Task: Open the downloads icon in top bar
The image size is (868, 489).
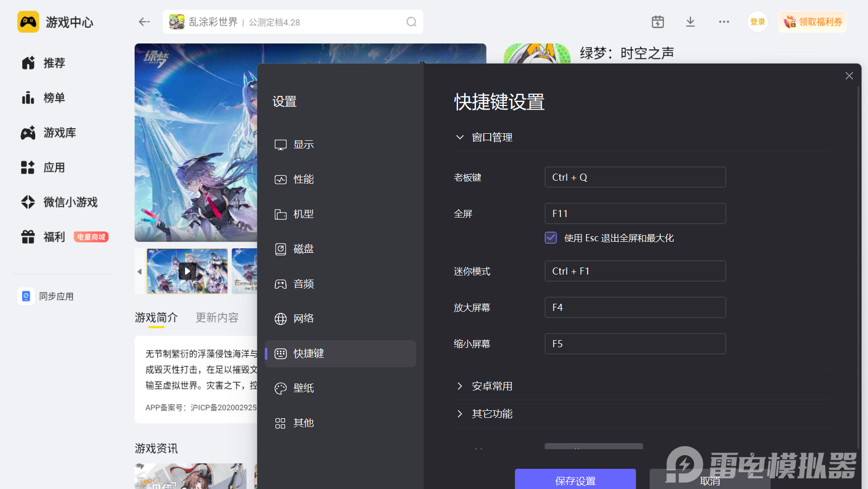Action: tap(690, 22)
